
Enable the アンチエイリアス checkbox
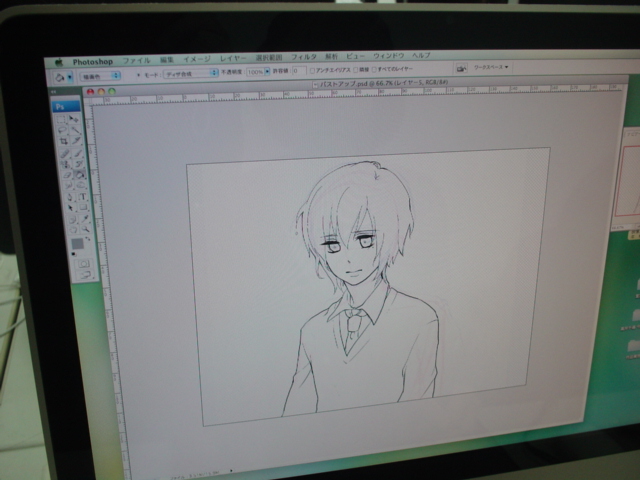tap(312, 71)
